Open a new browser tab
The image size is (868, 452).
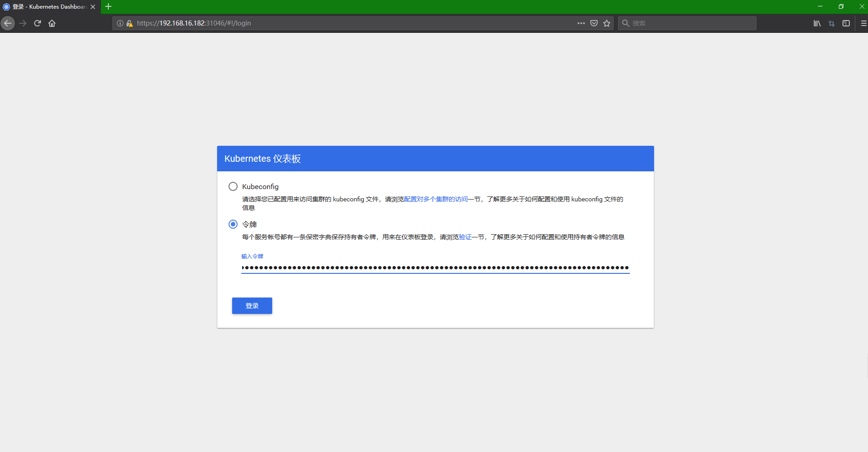coord(108,6)
